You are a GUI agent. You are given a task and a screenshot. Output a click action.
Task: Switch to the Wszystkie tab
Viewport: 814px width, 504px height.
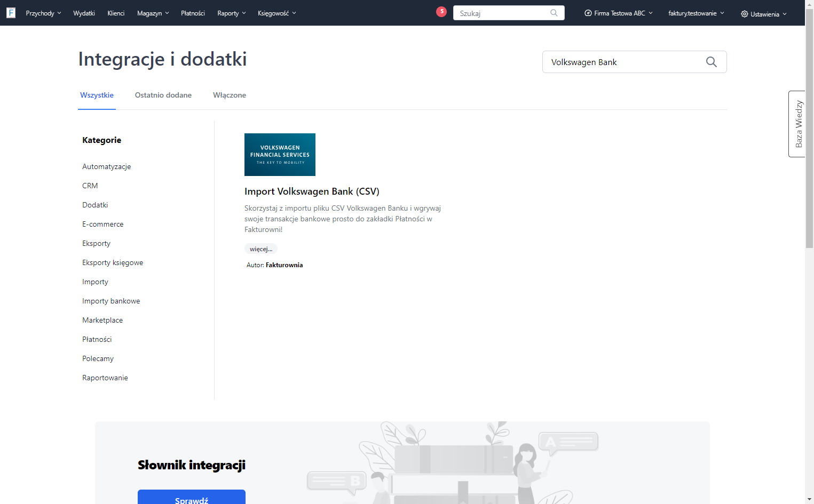coord(97,95)
